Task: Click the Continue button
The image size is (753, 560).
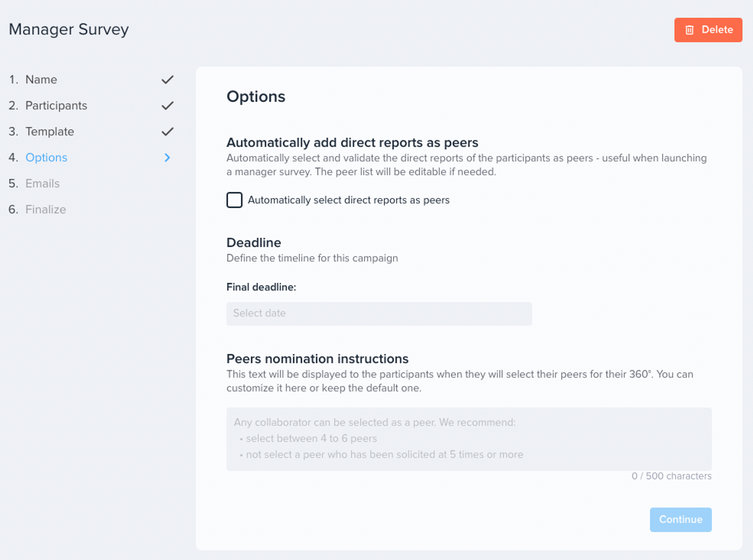Action: click(x=681, y=519)
